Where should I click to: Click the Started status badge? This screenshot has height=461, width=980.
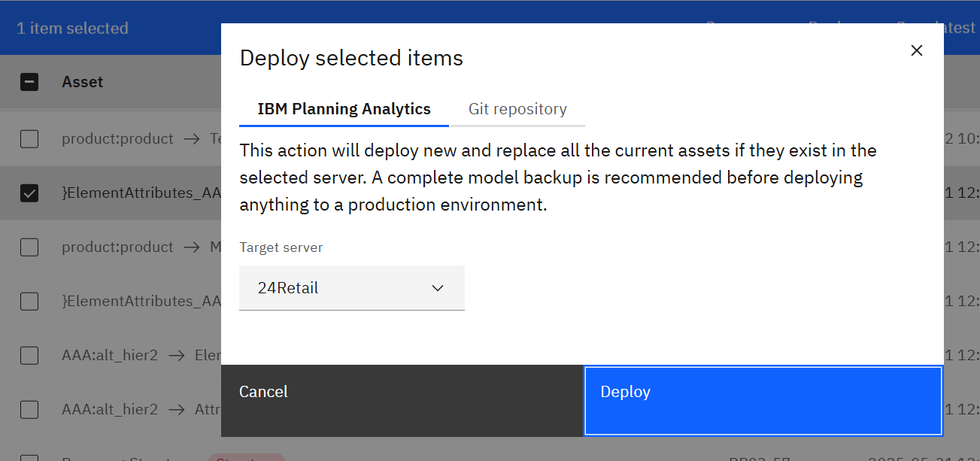pos(246,457)
